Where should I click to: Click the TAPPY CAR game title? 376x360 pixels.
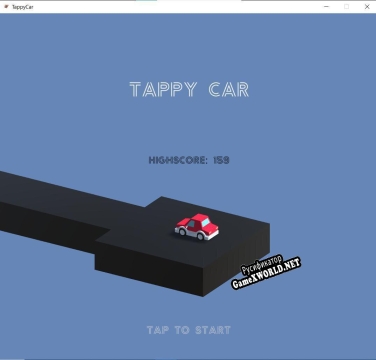click(x=189, y=90)
